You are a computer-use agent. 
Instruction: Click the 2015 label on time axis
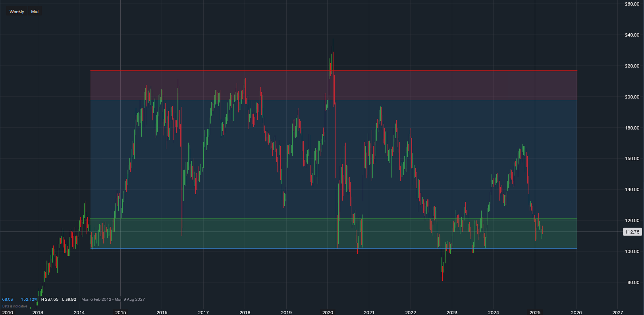120,313
